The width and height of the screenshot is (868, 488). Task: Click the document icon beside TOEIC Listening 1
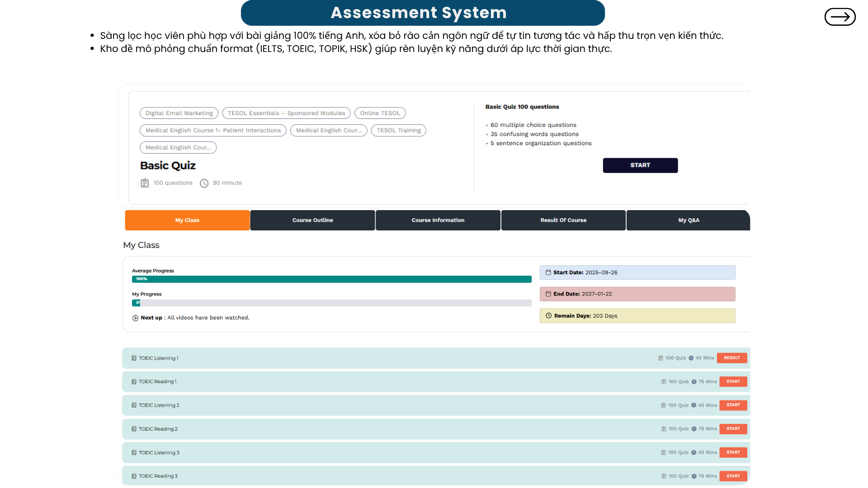coord(134,358)
